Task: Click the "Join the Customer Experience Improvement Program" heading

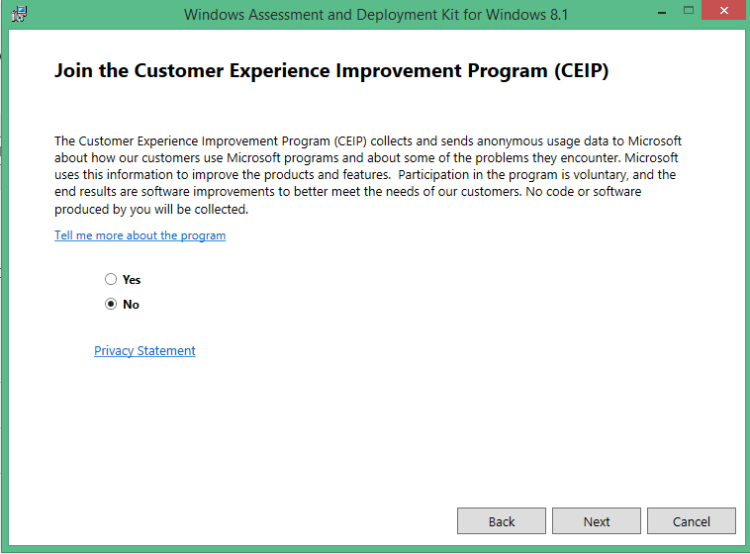Action: pyautogui.click(x=331, y=71)
